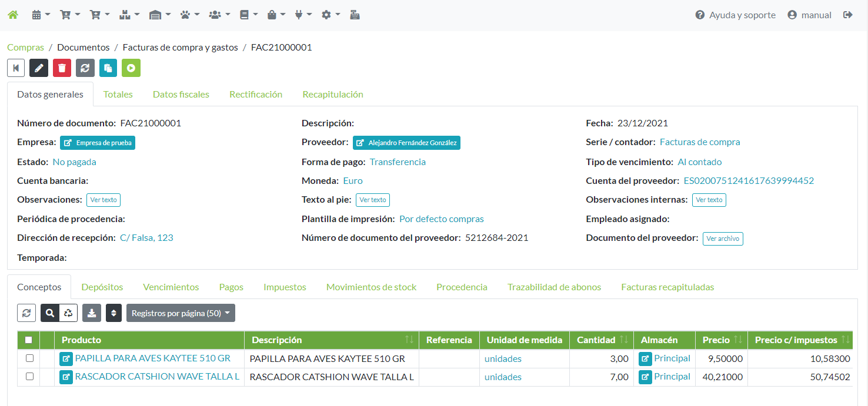This screenshot has height=406, width=868.
Task: Open the Alejandro Fernández González supplier link
Action: [406, 143]
